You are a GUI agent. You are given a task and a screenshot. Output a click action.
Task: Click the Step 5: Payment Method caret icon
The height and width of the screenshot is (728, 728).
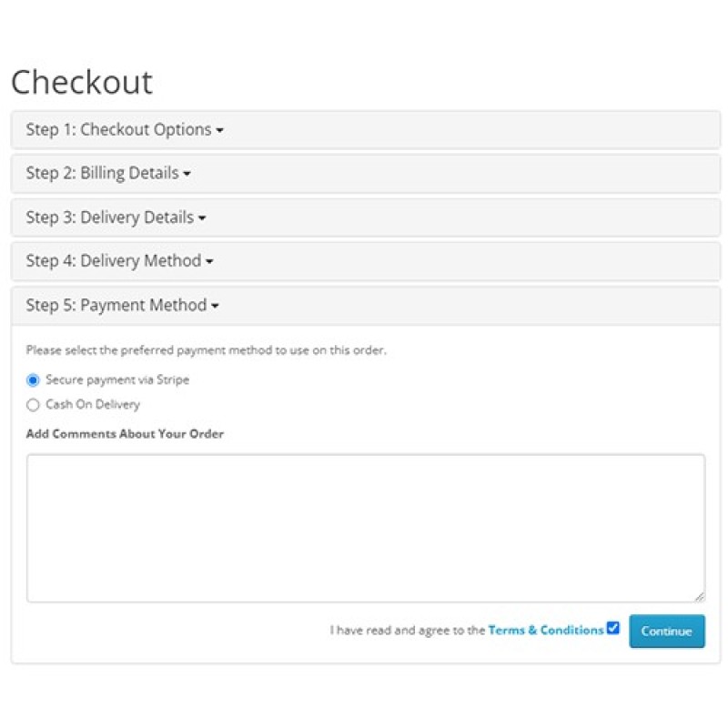[217, 306]
